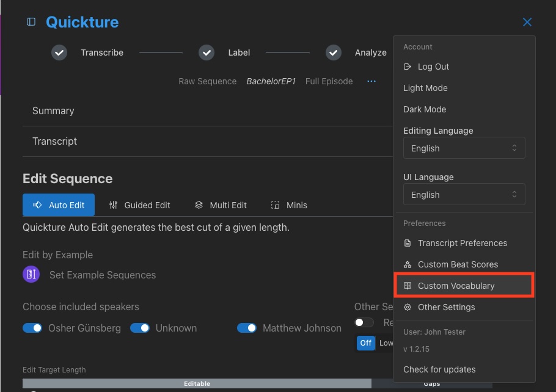Screen dimensions: 556x392
Task: Click the Gaps portion of length bar
Action: tap(431, 384)
